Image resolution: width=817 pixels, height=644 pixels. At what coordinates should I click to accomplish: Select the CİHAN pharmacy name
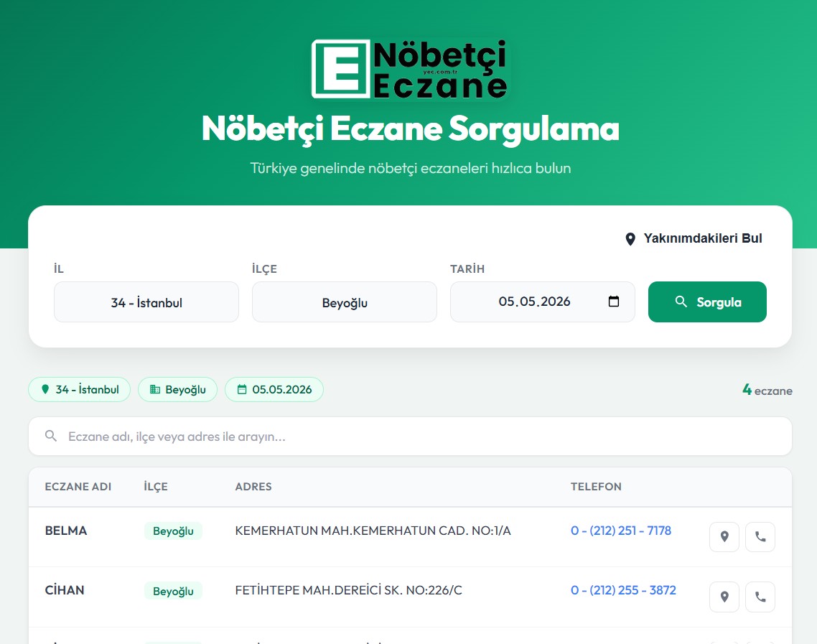click(x=65, y=590)
